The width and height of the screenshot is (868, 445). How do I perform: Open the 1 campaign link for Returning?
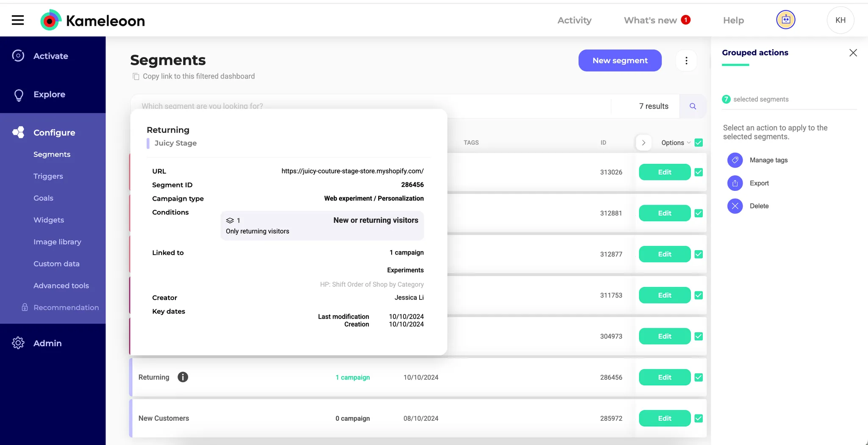352,377
